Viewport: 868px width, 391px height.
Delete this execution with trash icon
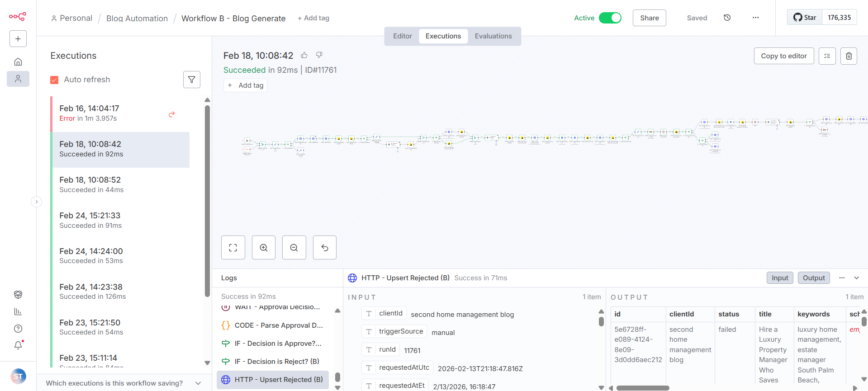click(849, 56)
